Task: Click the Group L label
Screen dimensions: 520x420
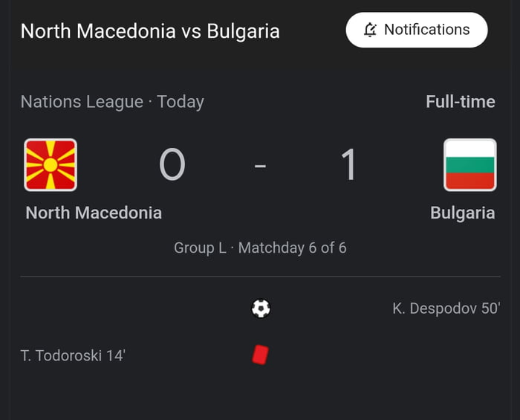Action: click(x=200, y=248)
